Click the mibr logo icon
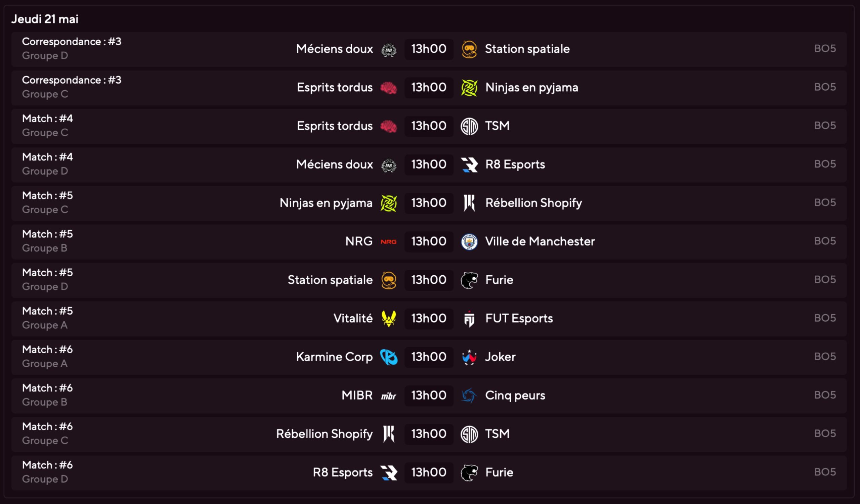Image resolution: width=860 pixels, height=504 pixels. click(x=389, y=396)
